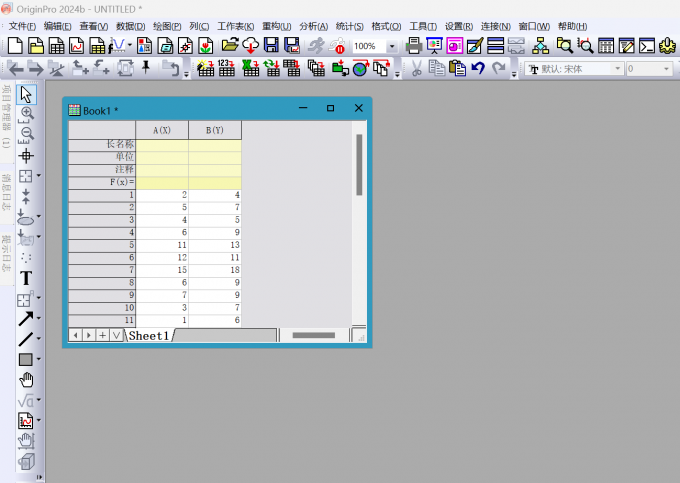Select the Zoom In tool
680x483 pixels.
point(26,114)
